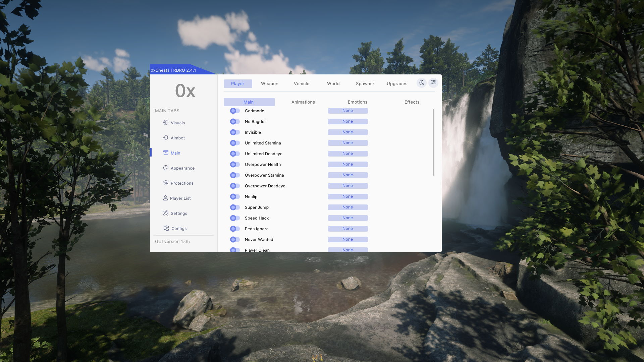The width and height of the screenshot is (644, 362).
Task: Click the dark mode toggle icon
Action: [422, 83]
